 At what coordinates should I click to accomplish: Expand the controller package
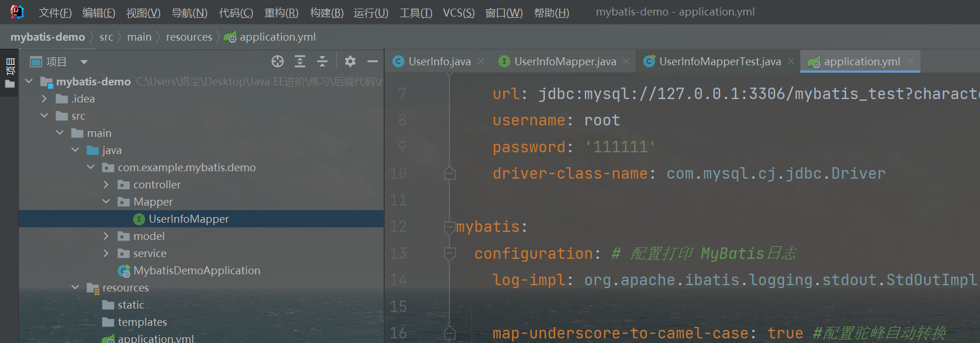pyautogui.click(x=106, y=184)
